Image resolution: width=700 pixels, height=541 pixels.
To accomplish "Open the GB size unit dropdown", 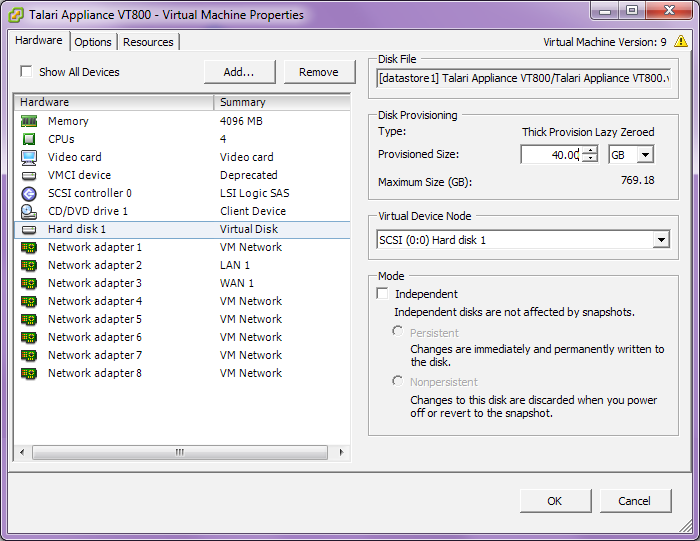I will (x=646, y=155).
